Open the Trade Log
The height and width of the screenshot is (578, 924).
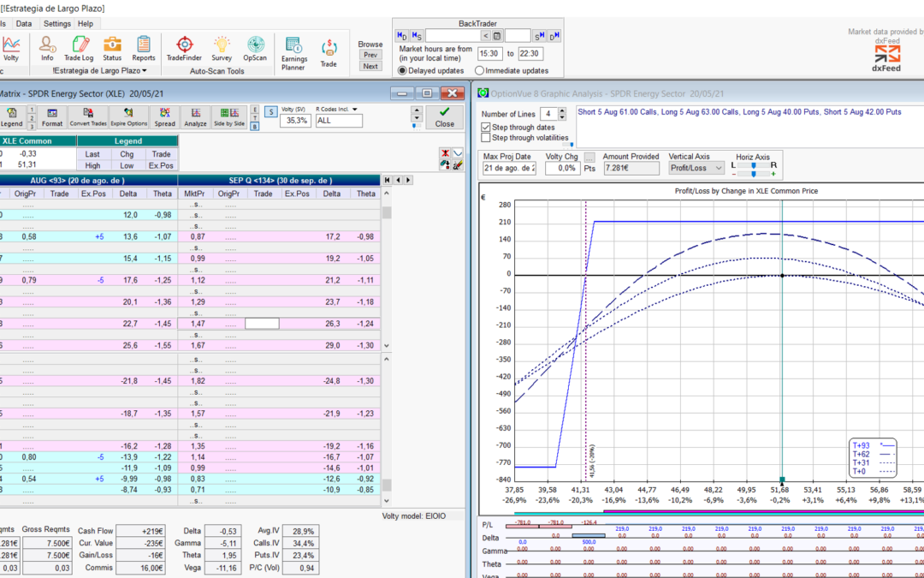tap(79, 49)
